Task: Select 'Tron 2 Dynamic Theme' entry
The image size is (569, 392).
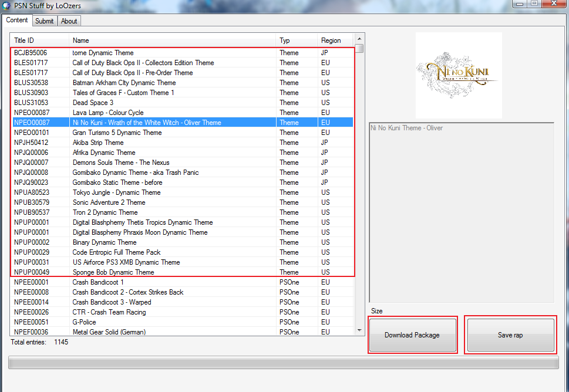Action: click(183, 212)
